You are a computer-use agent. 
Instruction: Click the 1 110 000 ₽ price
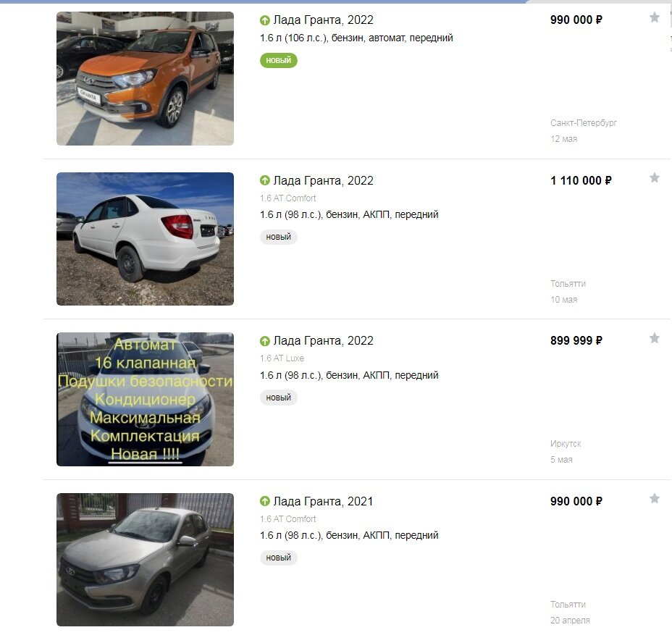click(x=581, y=180)
